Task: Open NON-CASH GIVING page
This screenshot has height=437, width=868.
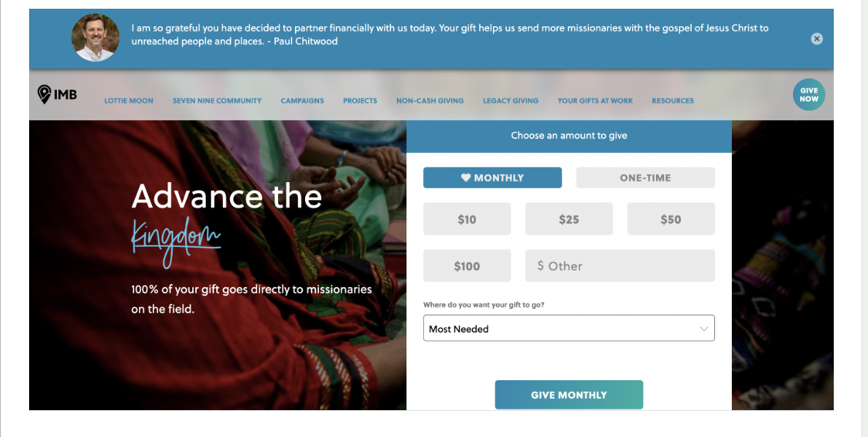Action: click(430, 101)
